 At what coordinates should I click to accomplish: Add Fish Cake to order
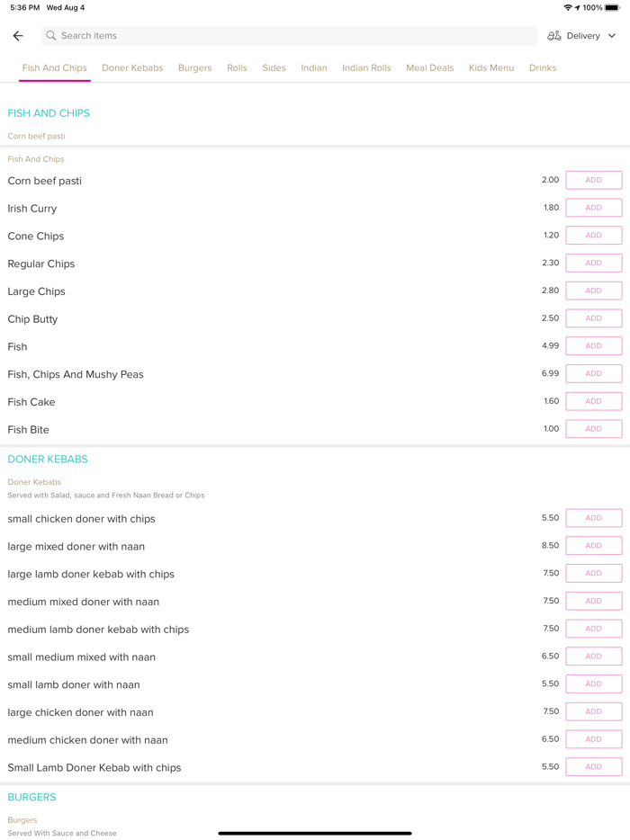pos(593,401)
